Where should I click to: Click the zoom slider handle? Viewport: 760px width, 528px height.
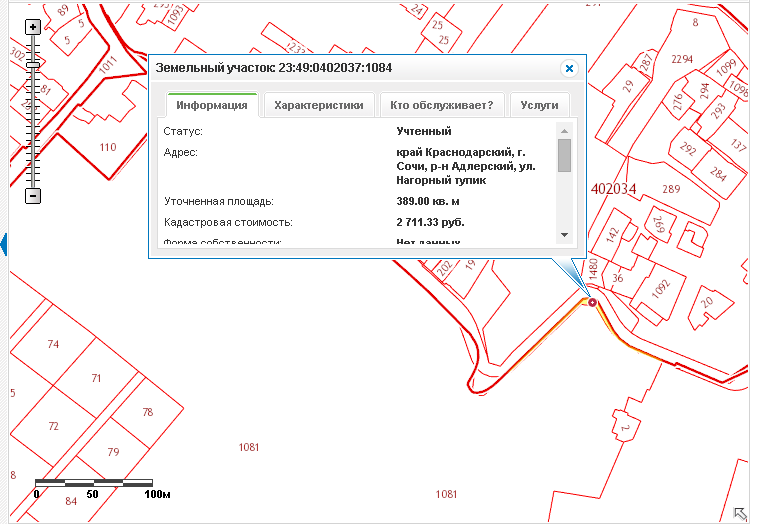[33, 64]
